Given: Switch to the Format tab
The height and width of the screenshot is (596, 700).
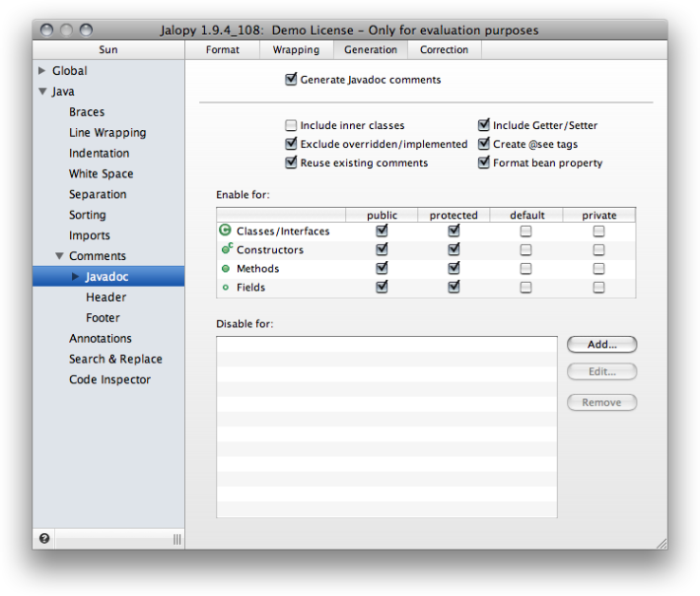Looking at the screenshot, I should [222, 49].
